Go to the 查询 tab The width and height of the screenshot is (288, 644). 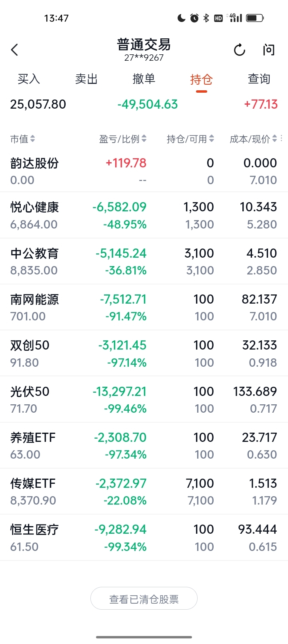(x=259, y=79)
